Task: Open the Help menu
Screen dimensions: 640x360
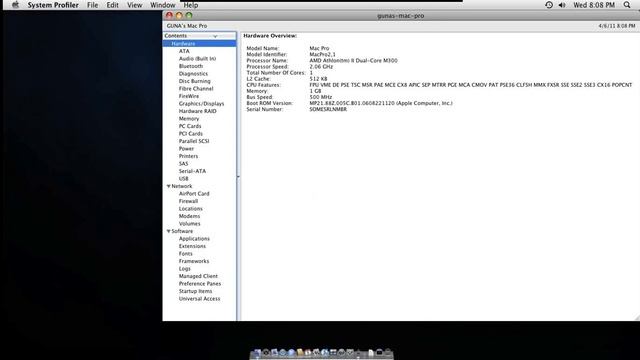Action: [191, 5]
